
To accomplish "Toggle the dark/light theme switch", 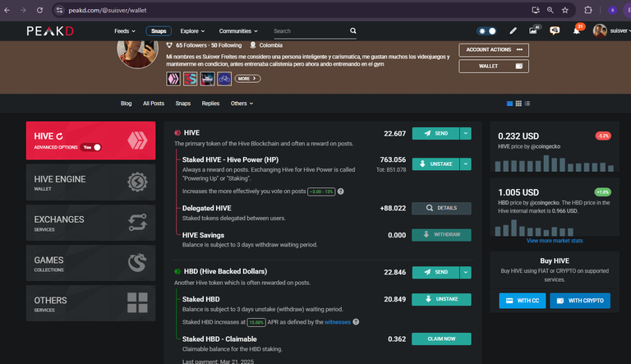I will (x=486, y=31).
